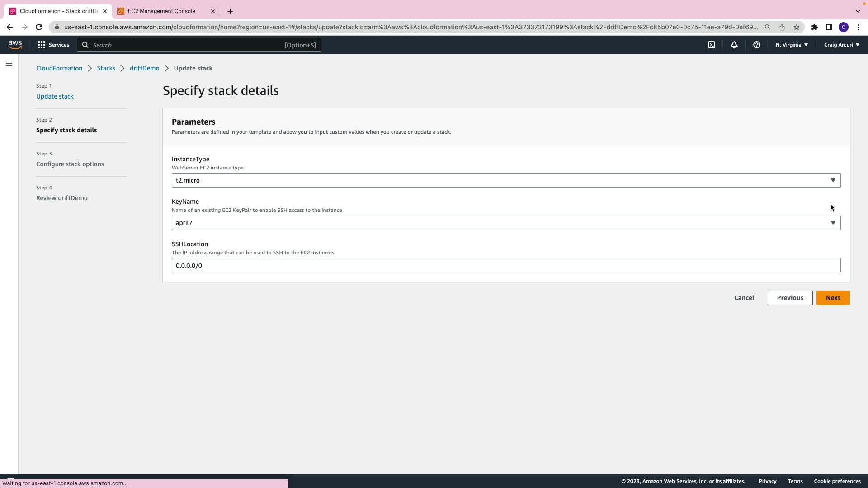This screenshot has width=868, height=488.
Task: Open the help question mark icon
Action: click(756, 45)
